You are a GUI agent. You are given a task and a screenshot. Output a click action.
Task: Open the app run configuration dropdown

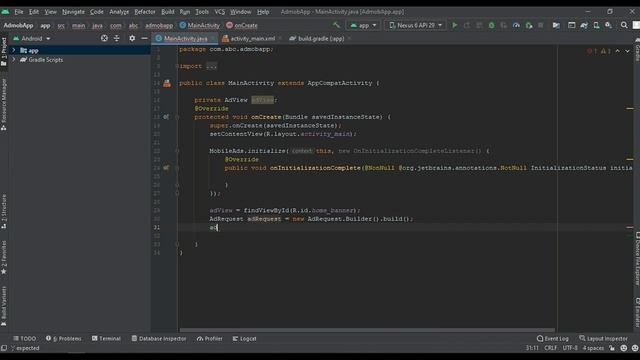(363, 25)
